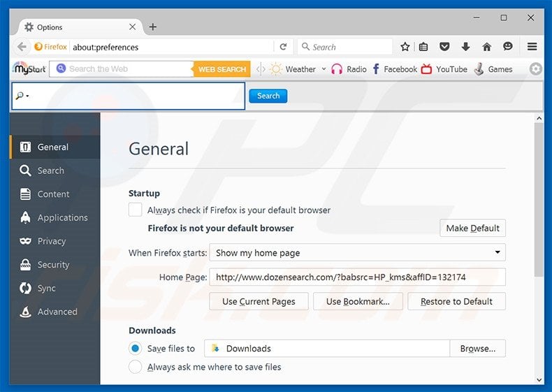Click the MyStart toolbar divider arrows icon
Image resolution: width=552 pixels, height=392 pixels.
[261, 69]
